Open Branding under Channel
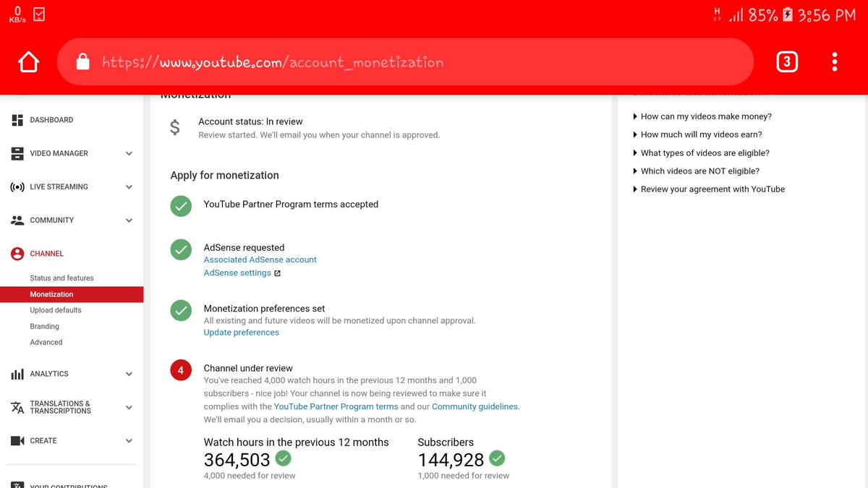 coord(44,326)
